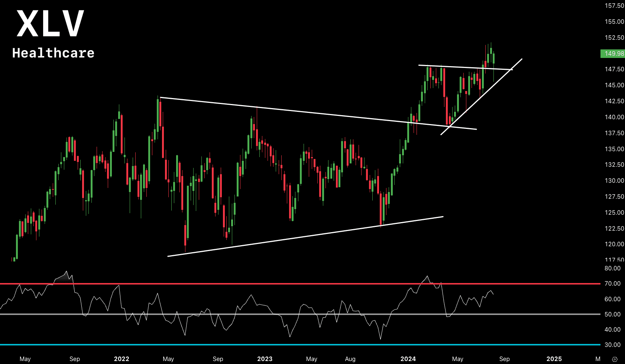Click the 2024 year label on time axis
Image resolution: width=625 pixels, height=364 pixels.
tap(408, 359)
